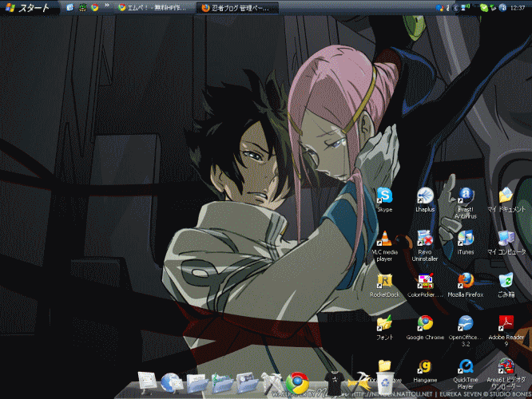
Task: Open the Area61 ビデオダウンローダー shortcut
Action: tap(506, 374)
